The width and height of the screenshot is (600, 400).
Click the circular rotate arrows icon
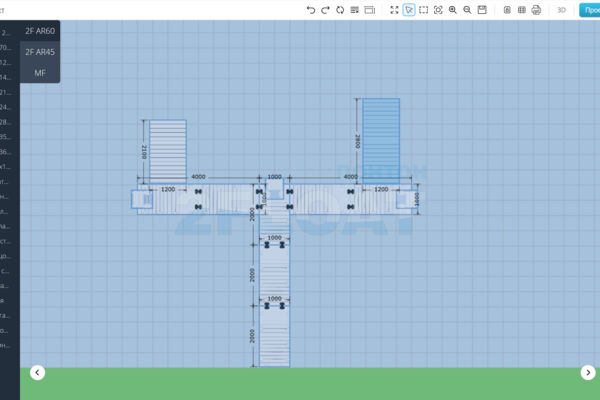point(340,10)
